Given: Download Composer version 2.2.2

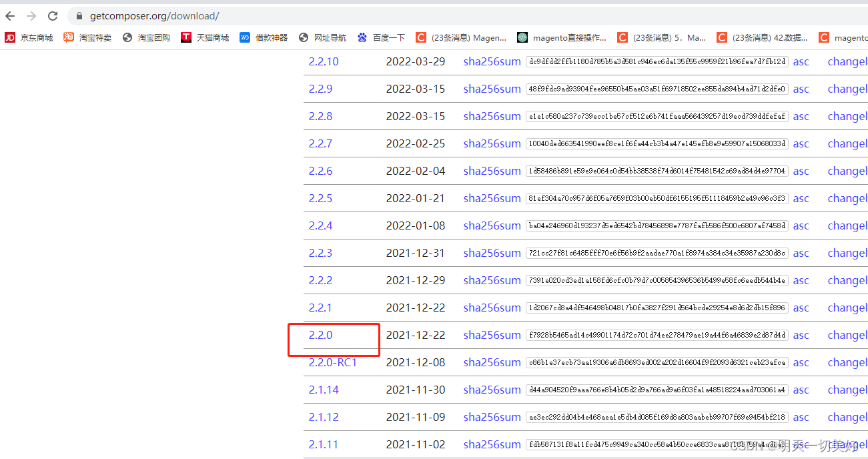Looking at the screenshot, I should (x=320, y=280).
